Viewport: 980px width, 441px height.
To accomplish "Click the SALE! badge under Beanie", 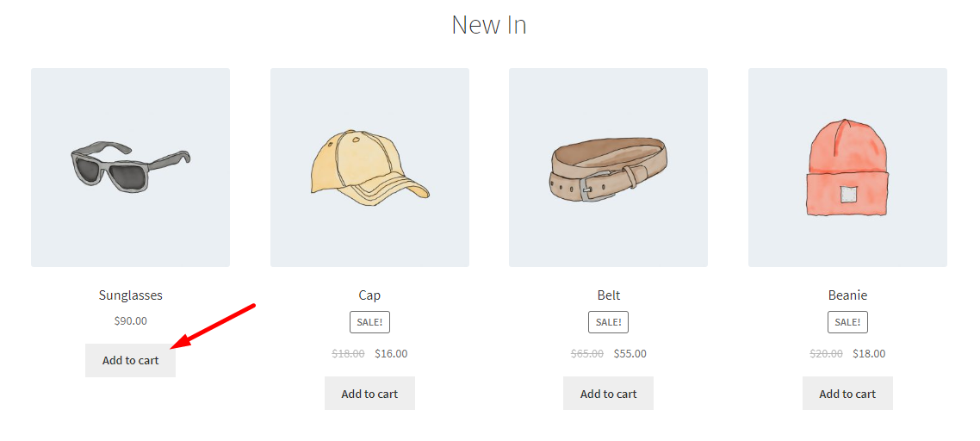I will [847, 322].
